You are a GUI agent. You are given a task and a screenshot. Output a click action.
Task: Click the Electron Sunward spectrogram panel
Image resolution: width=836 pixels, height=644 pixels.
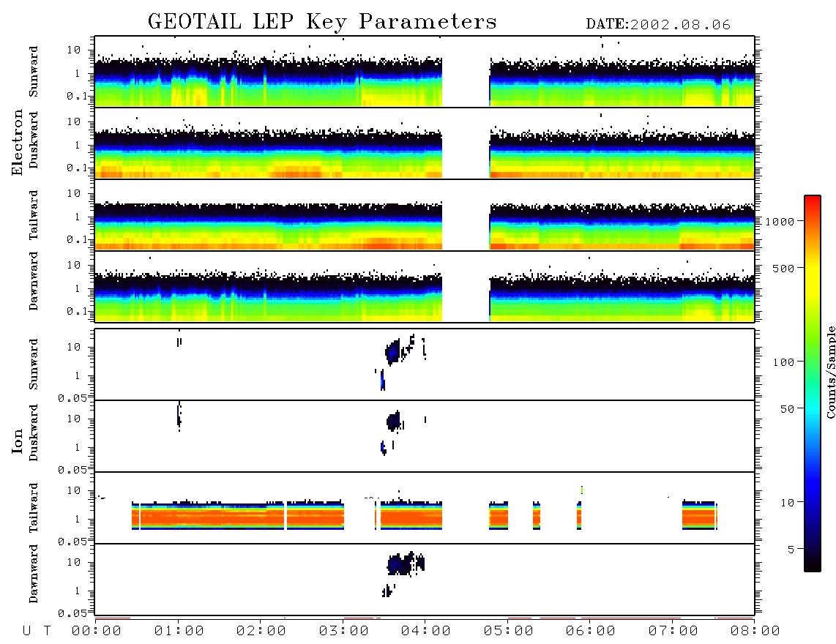coord(425,72)
